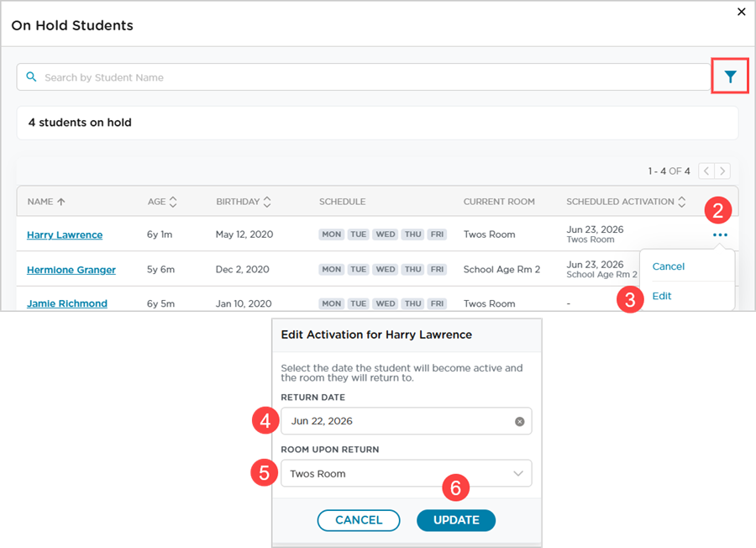
Task: Click the Return Date Jun 22, 2026 field
Action: tap(406, 420)
